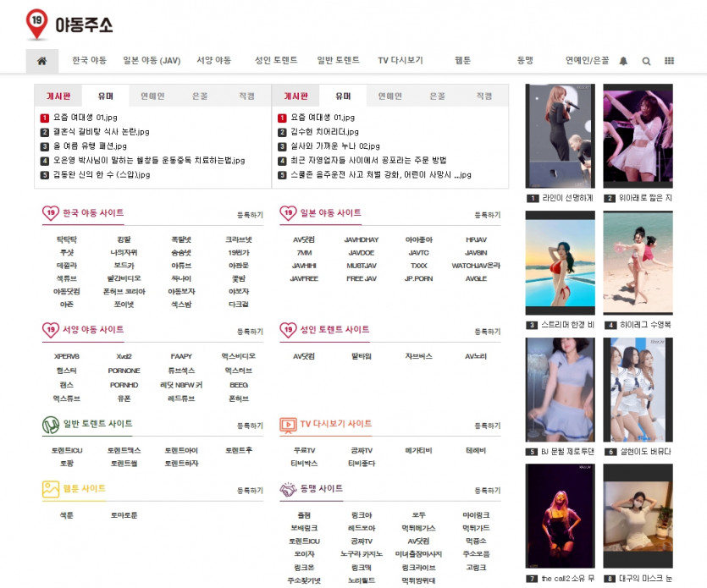Open the TV 다시보기 navigation menu
Image resolution: width=707 pixels, height=588 pixels.
click(400, 61)
